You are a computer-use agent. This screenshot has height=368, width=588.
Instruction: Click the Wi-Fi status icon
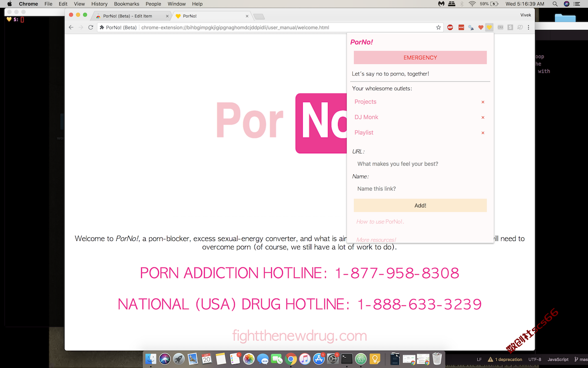pyautogui.click(x=472, y=4)
